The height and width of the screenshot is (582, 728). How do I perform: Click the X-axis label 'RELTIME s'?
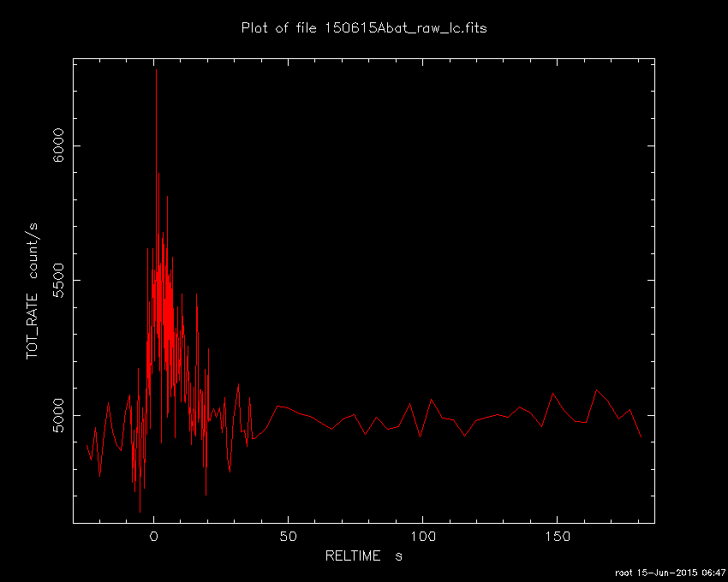(x=363, y=555)
